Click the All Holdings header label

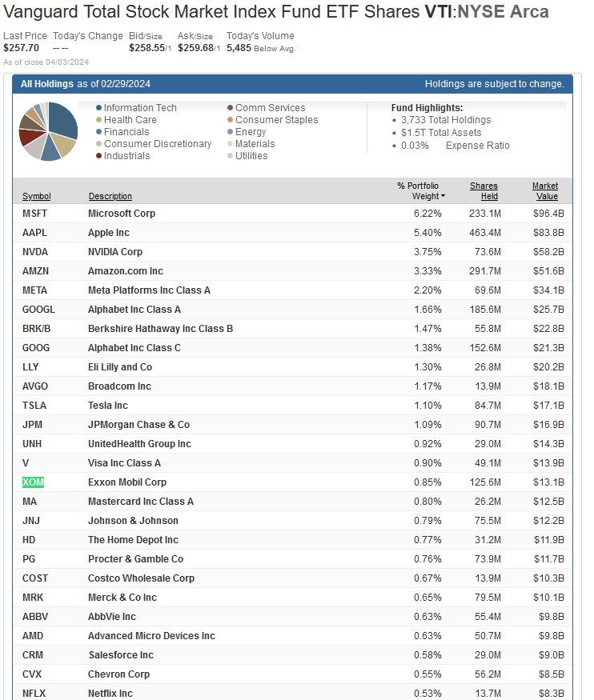tap(47, 84)
